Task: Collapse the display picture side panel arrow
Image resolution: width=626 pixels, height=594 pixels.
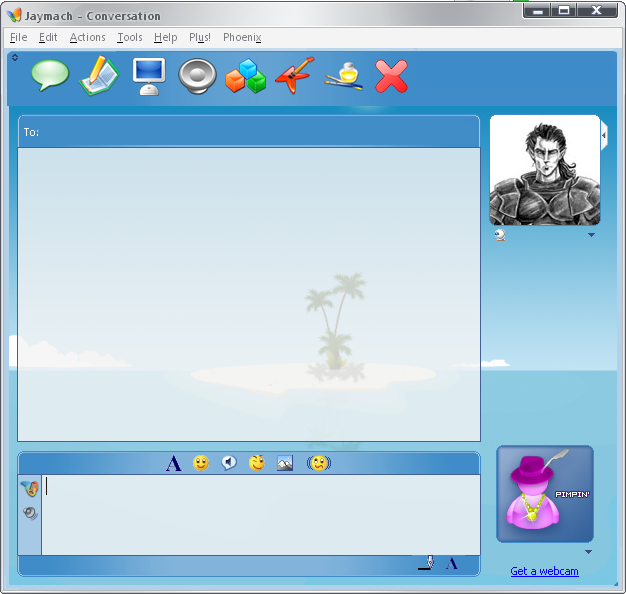Action: point(603,135)
